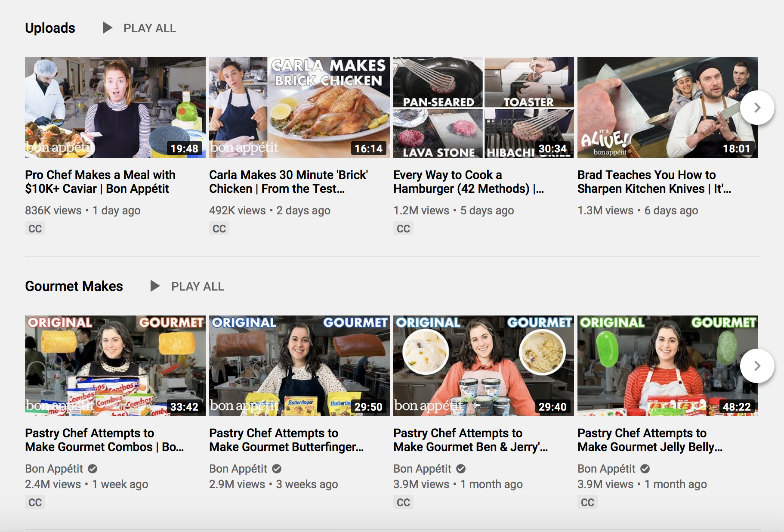Image resolution: width=784 pixels, height=532 pixels.
Task: Click CC badge under Hamburger video
Action: [403, 229]
